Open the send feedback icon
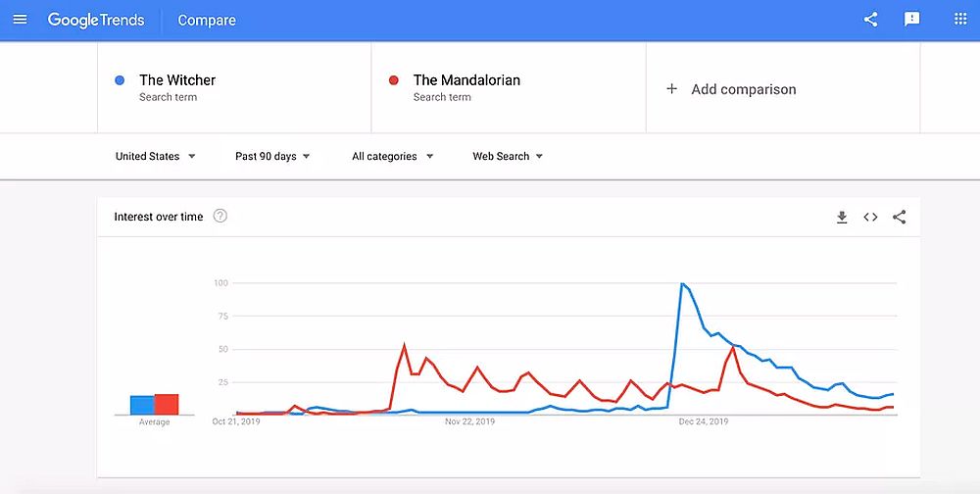Image resolution: width=980 pixels, height=494 pixels. [912, 20]
